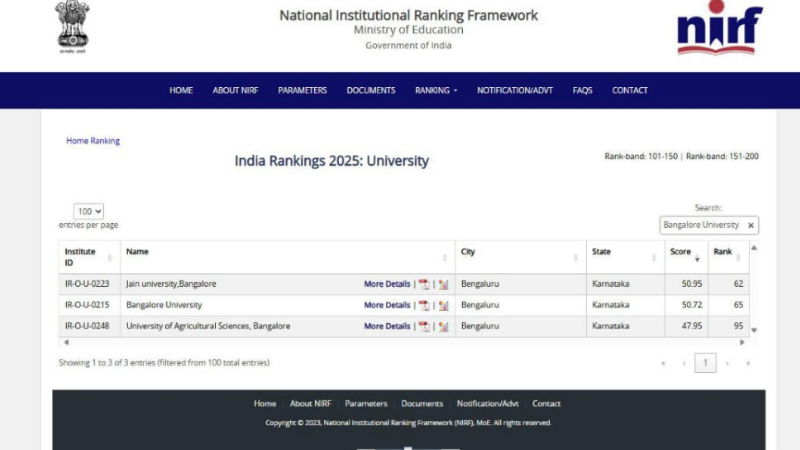This screenshot has height=450, width=800.
Task: Go to first page in pagination
Action: pyautogui.click(x=663, y=363)
